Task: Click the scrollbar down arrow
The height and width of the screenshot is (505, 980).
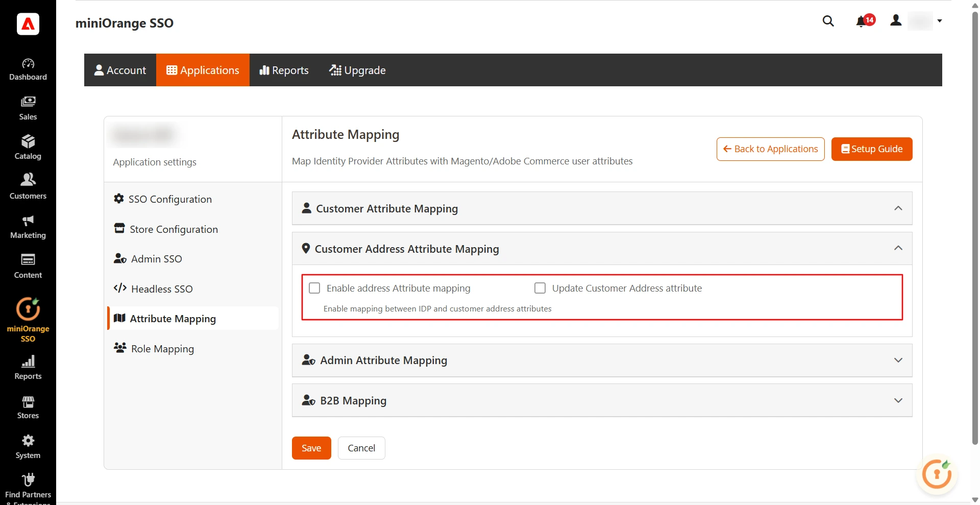Action: point(975,500)
